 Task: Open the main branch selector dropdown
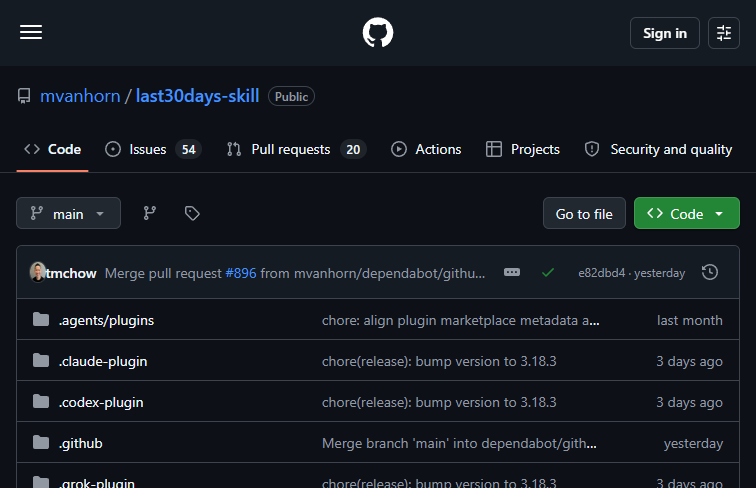click(x=68, y=213)
